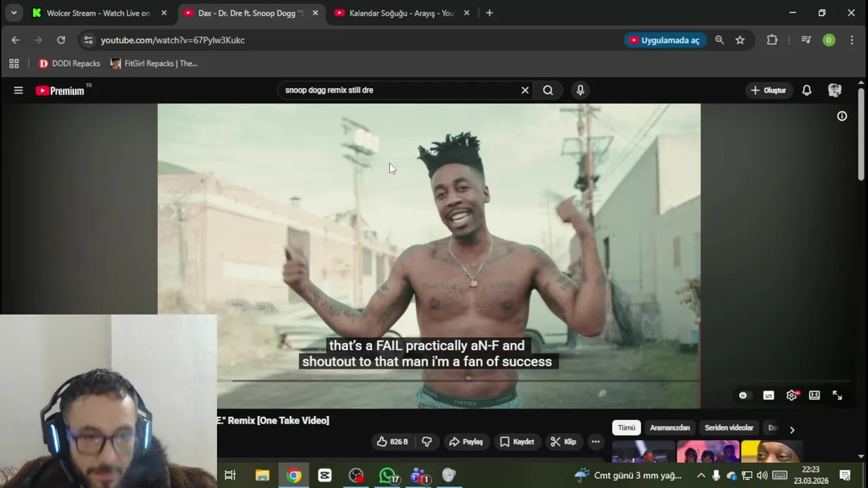Open the weather widget Cmt günü

(x=628, y=476)
